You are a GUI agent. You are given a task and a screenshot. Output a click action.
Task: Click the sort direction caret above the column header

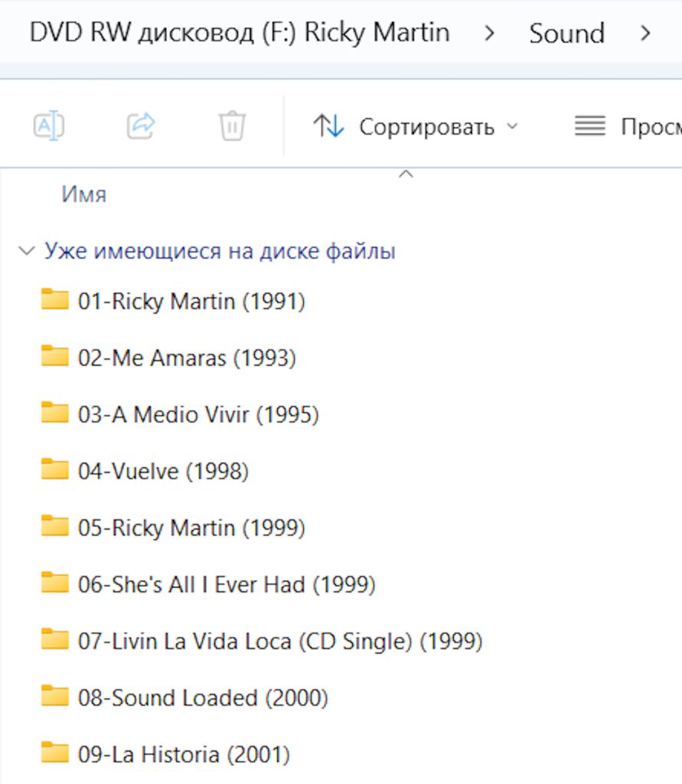tap(406, 174)
